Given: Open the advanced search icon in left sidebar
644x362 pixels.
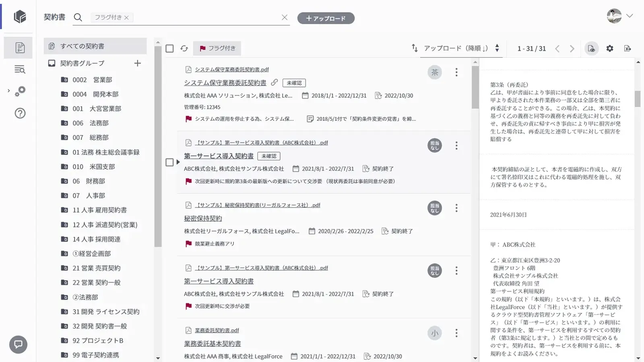Looking at the screenshot, I should pos(20,70).
